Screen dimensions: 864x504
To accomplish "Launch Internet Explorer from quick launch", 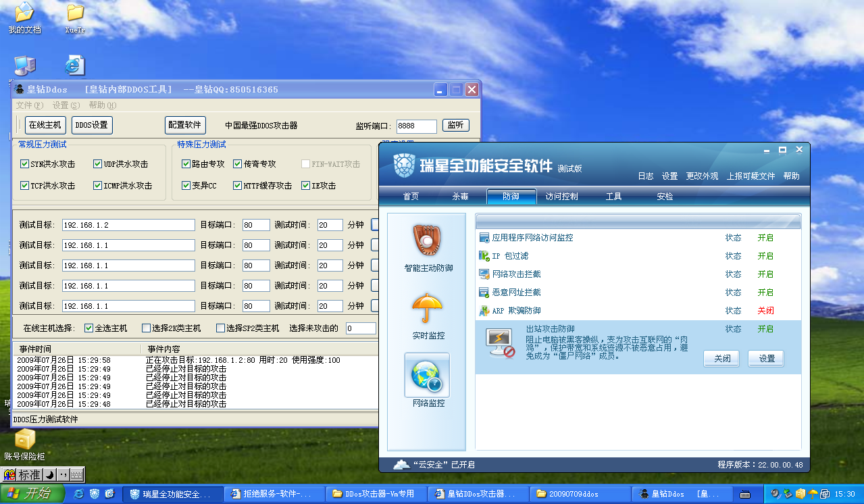I will [x=79, y=494].
